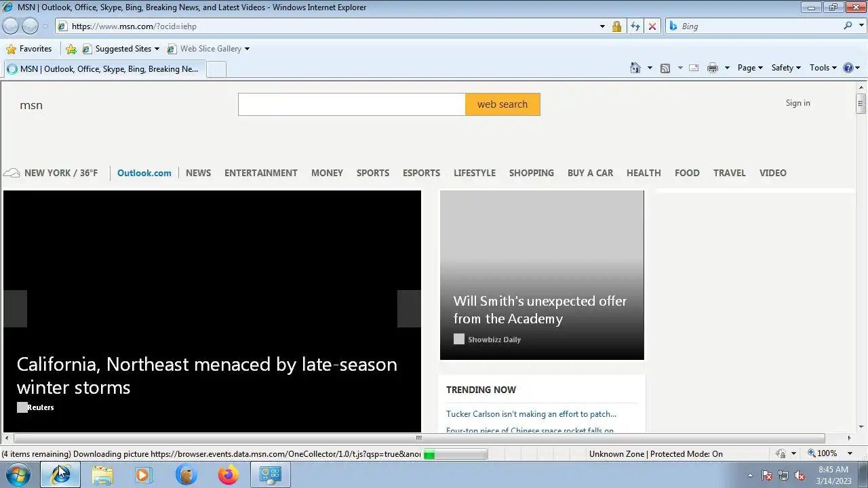Launch Windows Media Player from taskbar
Viewport: 868px width, 488px height.
[144, 475]
